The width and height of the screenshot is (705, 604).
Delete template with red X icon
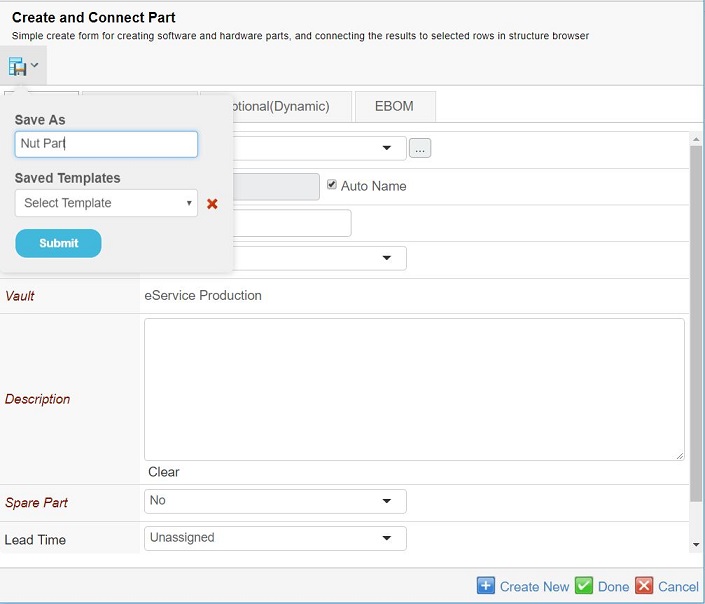point(212,204)
